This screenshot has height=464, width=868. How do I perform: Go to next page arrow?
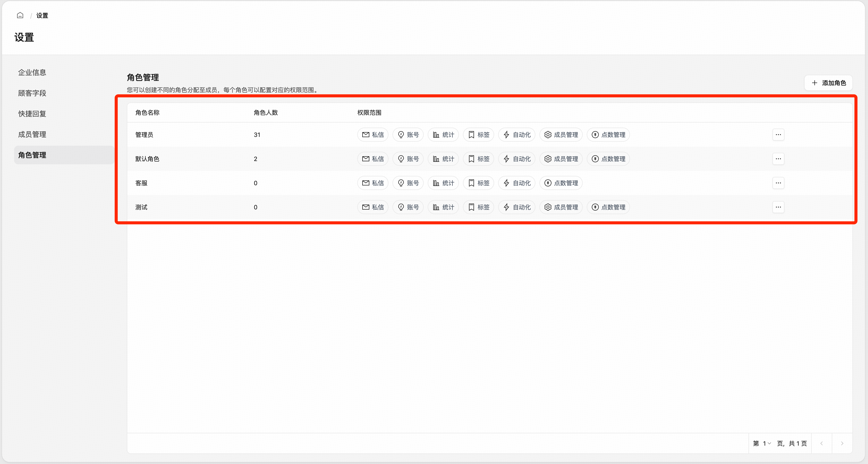pos(842,443)
